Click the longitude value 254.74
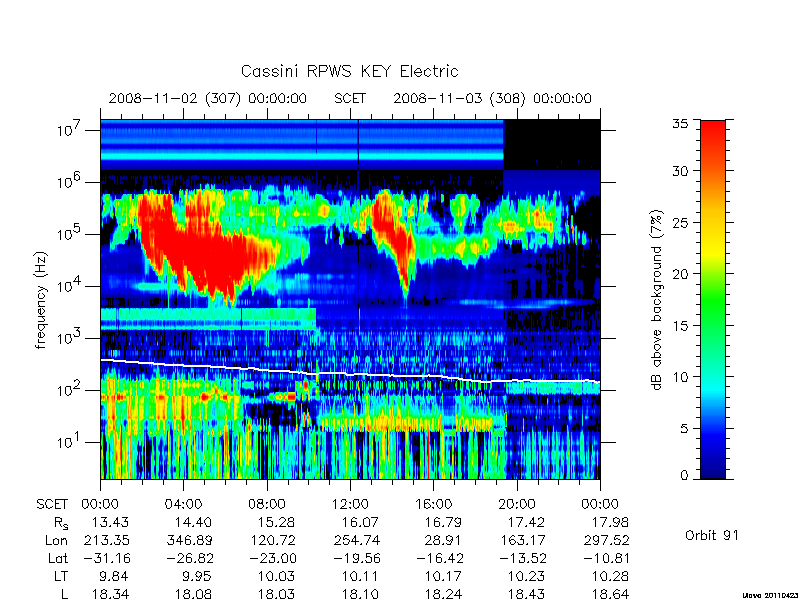Screen dimensions: 800x600 click(357, 540)
